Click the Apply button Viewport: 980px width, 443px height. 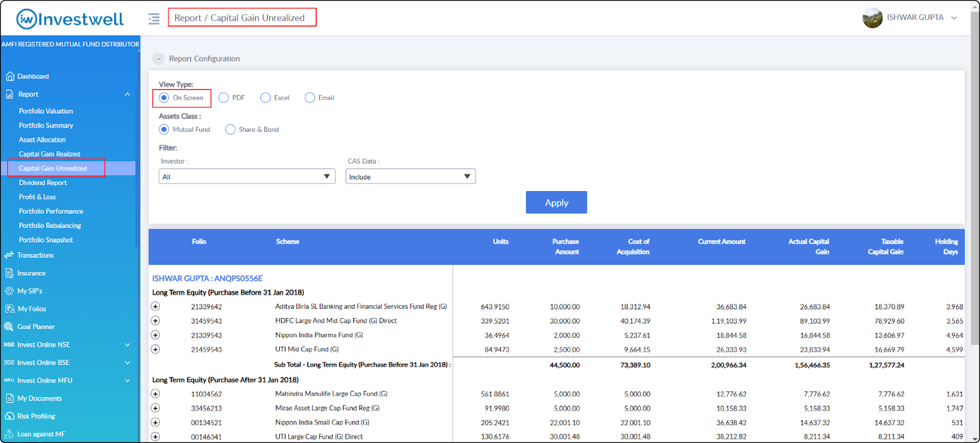pos(556,202)
